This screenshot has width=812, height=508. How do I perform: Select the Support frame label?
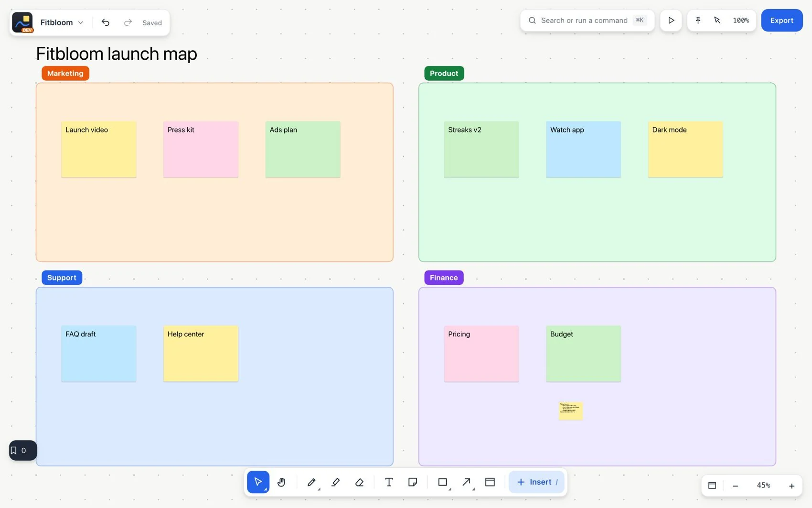point(62,278)
